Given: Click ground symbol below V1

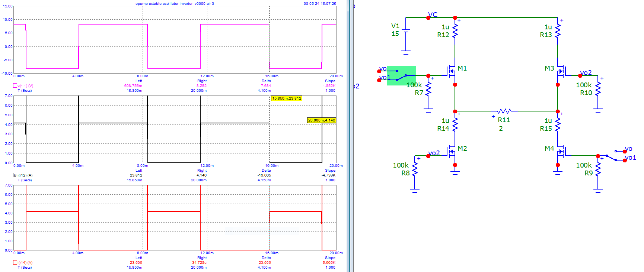Looking at the screenshot, I should click(406, 52).
